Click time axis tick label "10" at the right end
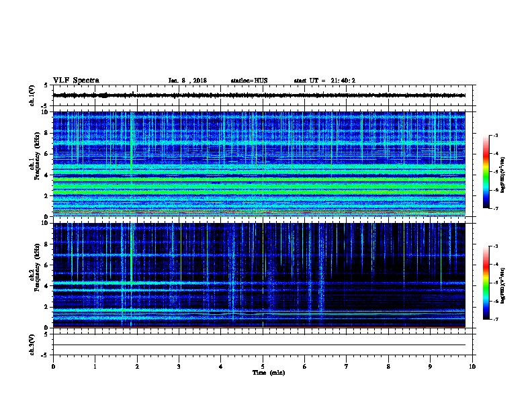The height and width of the screenshot is (411, 532). tap(472, 366)
